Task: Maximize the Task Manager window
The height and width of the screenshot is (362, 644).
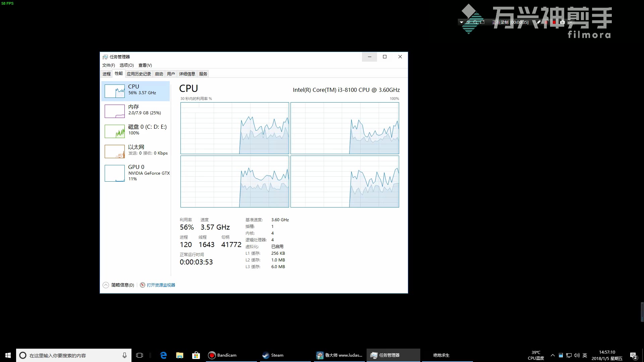Action: [385, 57]
